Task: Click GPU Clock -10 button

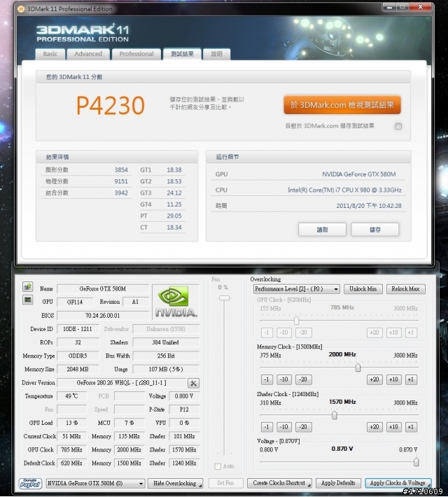Action: 284,332
